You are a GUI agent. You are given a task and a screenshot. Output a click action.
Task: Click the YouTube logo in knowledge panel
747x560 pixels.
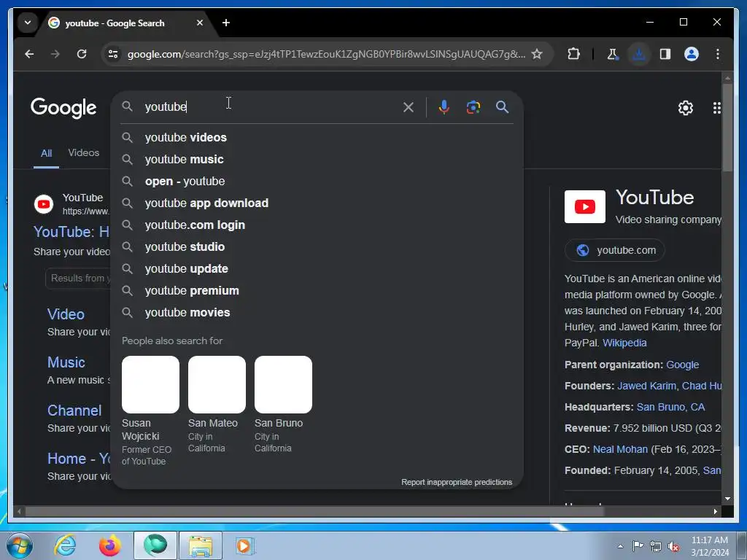pos(585,206)
